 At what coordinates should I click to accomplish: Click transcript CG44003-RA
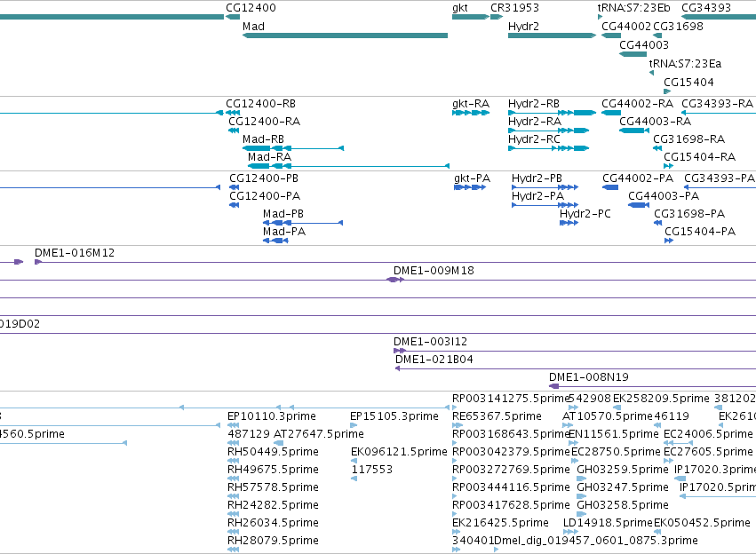point(634,131)
